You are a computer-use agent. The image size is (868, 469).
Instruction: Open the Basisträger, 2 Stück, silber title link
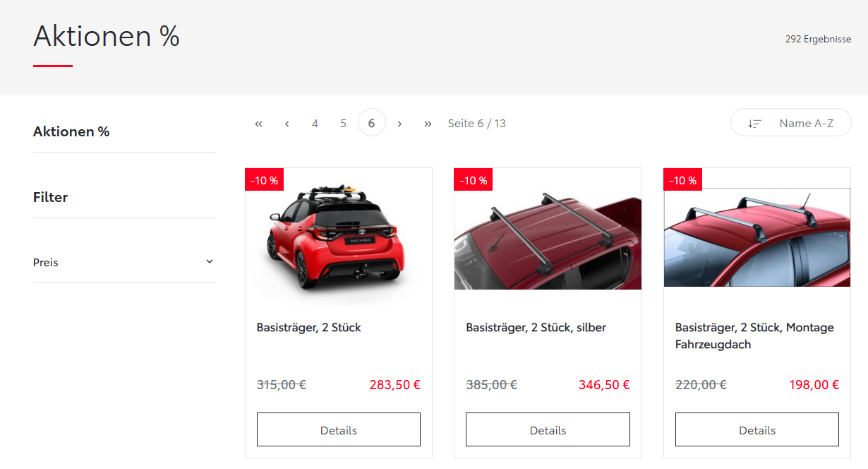coord(536,328)
